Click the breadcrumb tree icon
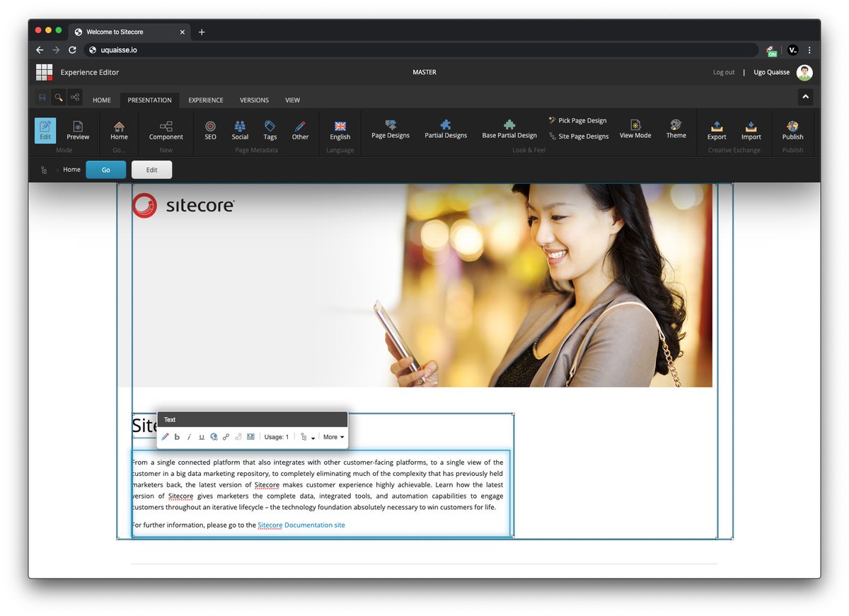The width and height of the screenshot is (849, 616). [x=44, y=170]
